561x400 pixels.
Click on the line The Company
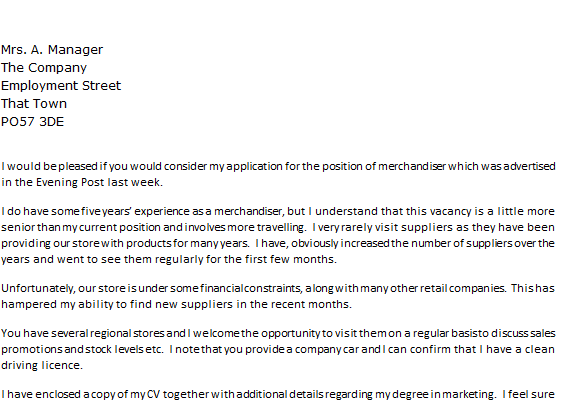(x=44, y=68)
